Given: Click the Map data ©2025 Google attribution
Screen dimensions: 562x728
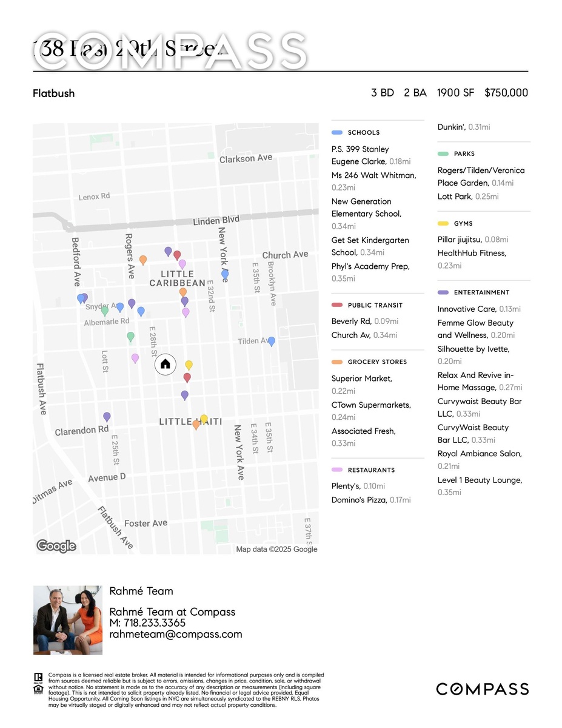Looking at the screenshot, I should click(276, 549).
